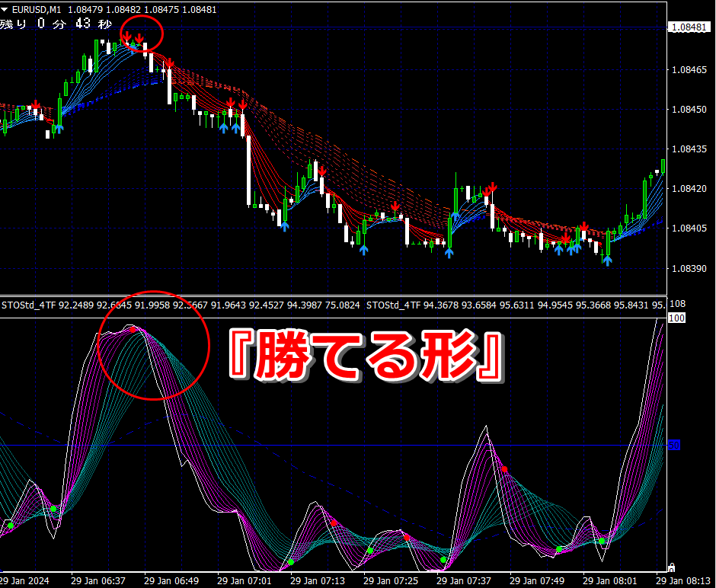Click the 100 level label on indicator scale
The height and width of the screenshot is (588, 716).
(x=676, y=318)
